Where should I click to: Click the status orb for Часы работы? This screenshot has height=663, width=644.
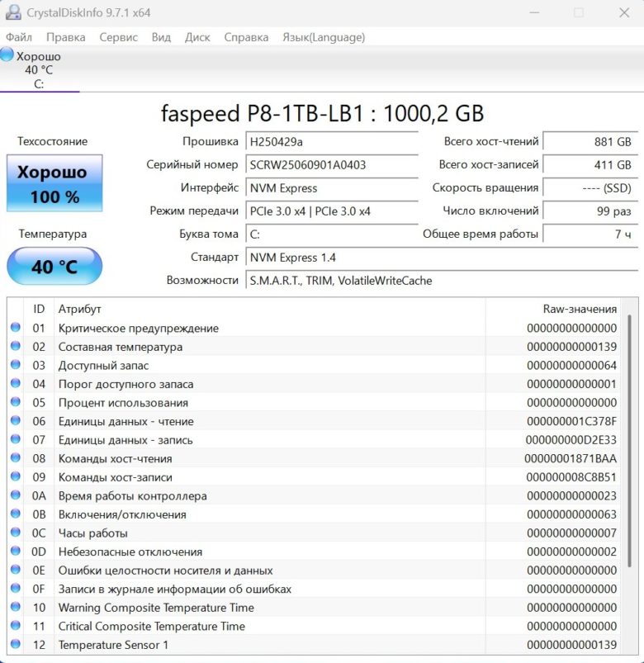click(x=16, y=532)
